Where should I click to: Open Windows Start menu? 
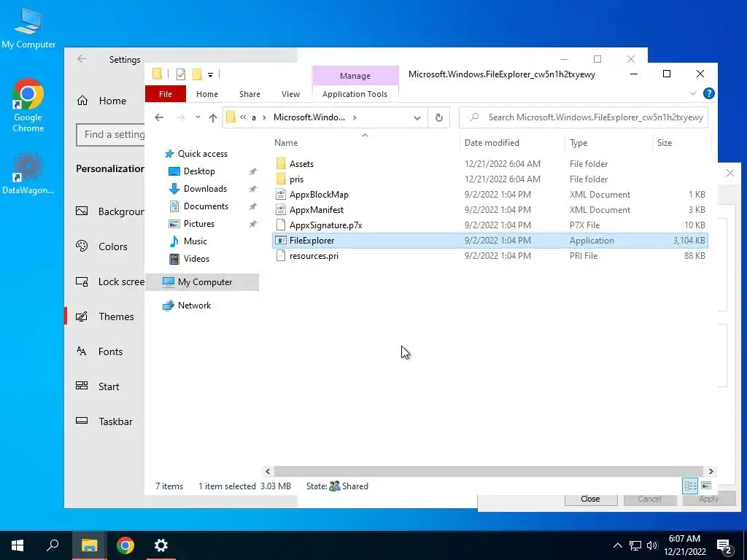coord(18,545)
